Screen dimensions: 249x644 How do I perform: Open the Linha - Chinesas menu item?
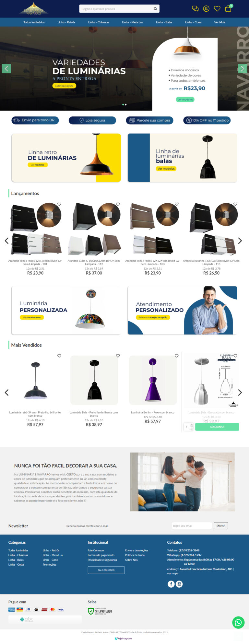99,22
